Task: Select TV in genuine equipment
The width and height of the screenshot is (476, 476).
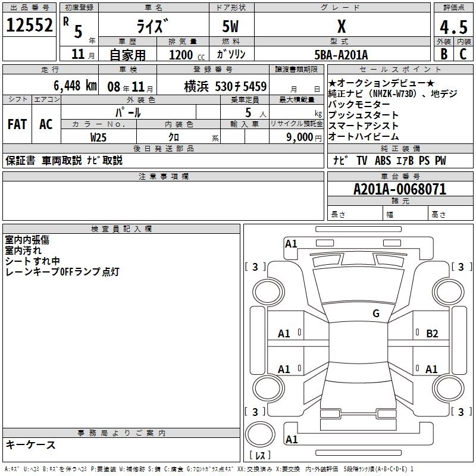Action: pos(362,160)
